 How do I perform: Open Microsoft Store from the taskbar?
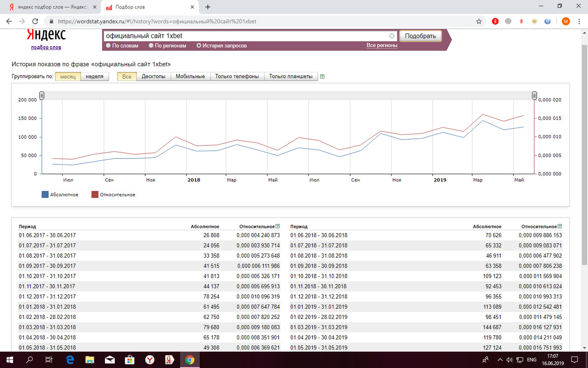[x=130, y=360]
